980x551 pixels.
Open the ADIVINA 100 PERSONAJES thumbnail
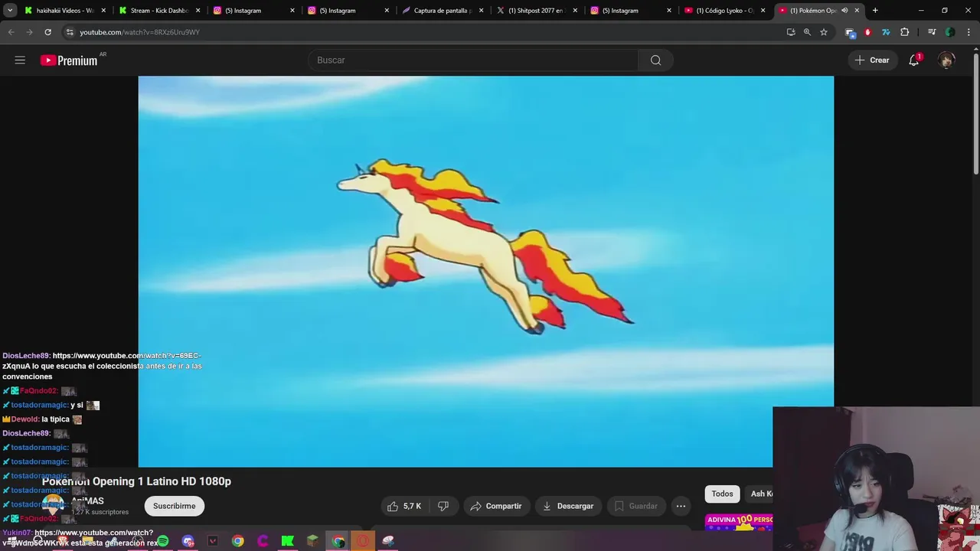tap(739, 522)
